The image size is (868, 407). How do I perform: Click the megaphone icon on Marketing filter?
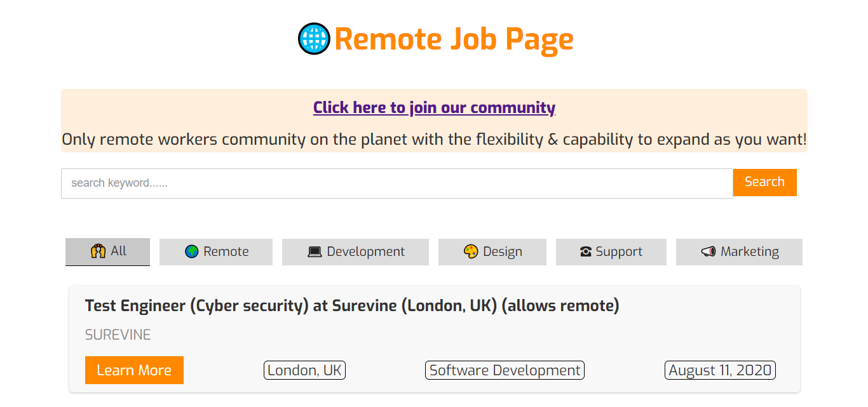click(x=709, y=252)
